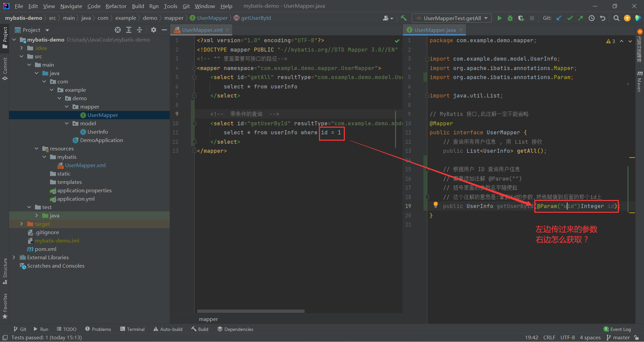Go to next highlighted warning arrow

pos(630,41)
